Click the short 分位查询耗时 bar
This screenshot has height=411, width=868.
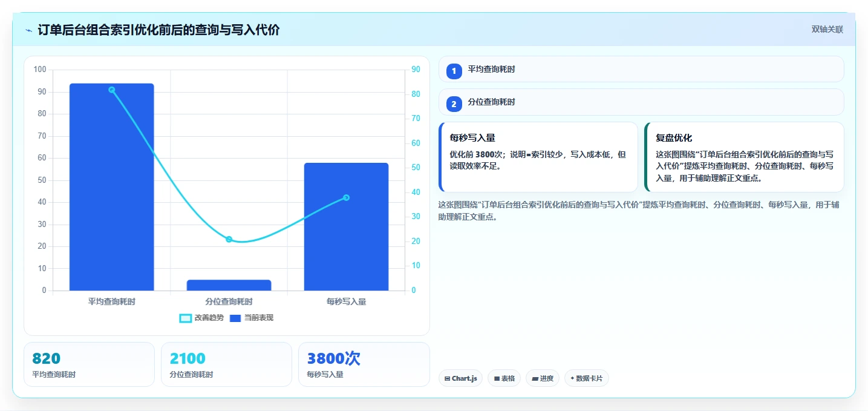229,285
